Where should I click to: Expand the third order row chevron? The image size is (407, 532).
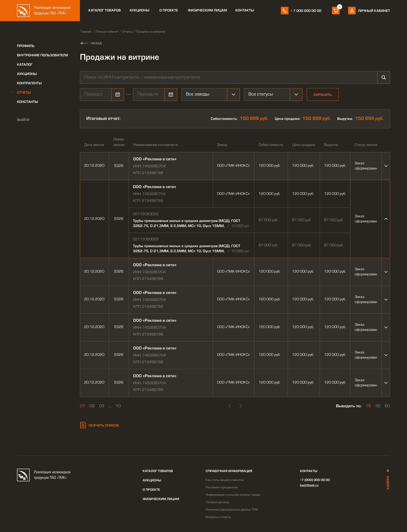coord(386,272)
